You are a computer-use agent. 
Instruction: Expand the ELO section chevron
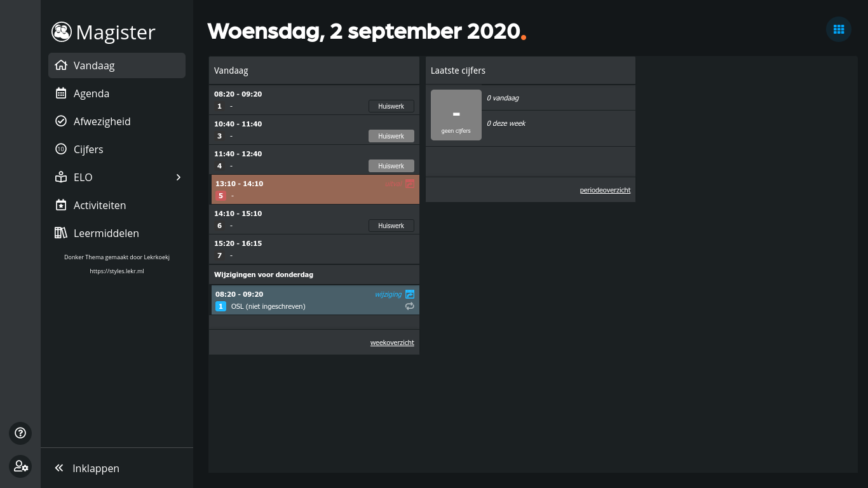coord(179,177)
